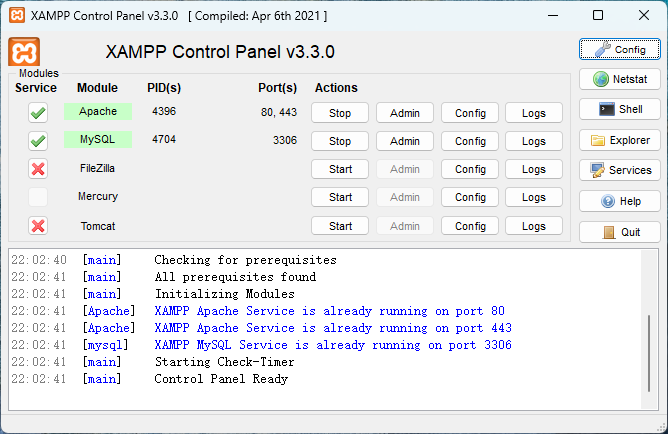Click the Apache port 443 running log line
Screen dimensions: 668x434
pos(333,328)
